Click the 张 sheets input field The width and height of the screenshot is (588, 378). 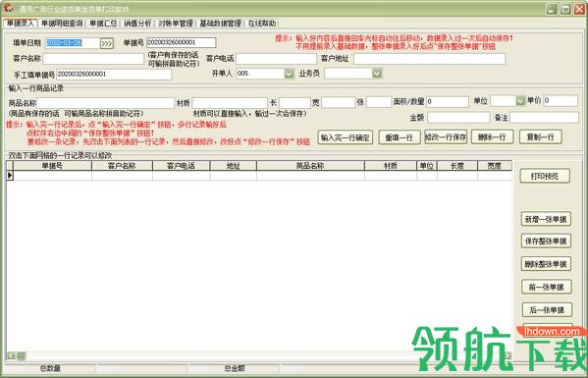point(379,103)
